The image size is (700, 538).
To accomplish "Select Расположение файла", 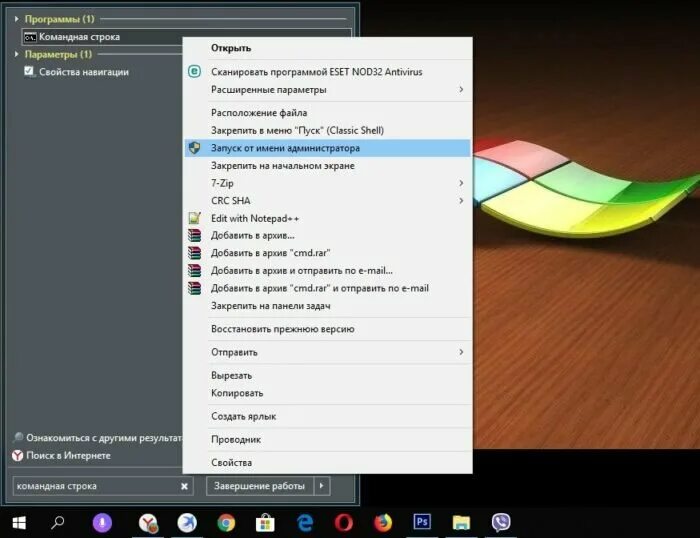I will pos(328,113).
